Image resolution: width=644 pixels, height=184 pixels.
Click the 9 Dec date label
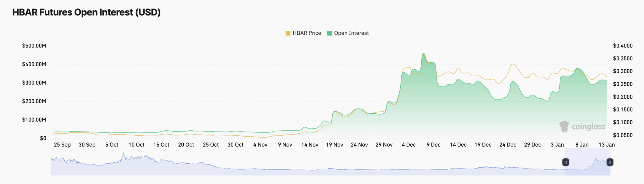pos(433,145)
